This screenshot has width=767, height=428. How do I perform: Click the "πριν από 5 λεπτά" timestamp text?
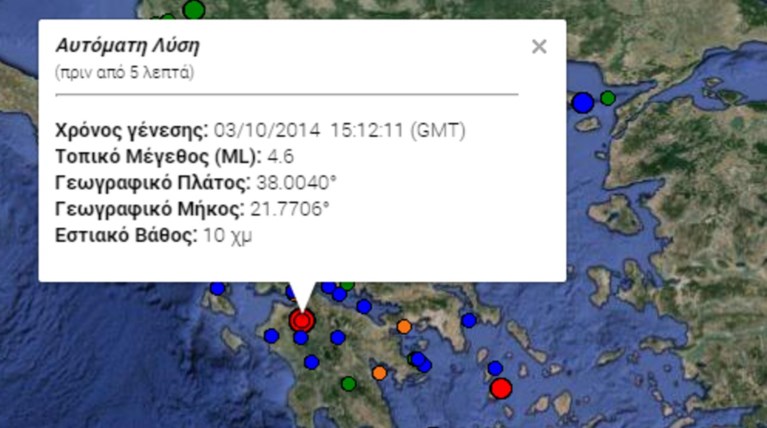pos(125,73)
